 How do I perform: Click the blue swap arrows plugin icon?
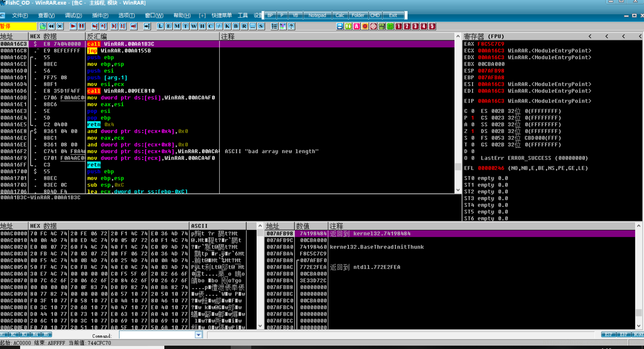[340, 26]
